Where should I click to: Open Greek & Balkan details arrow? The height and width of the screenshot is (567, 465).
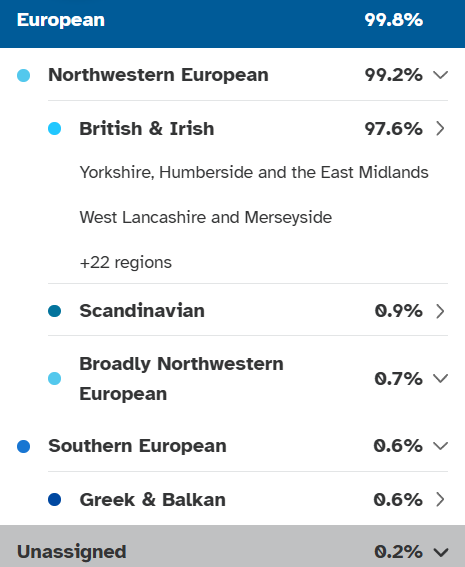coord(440,499)
